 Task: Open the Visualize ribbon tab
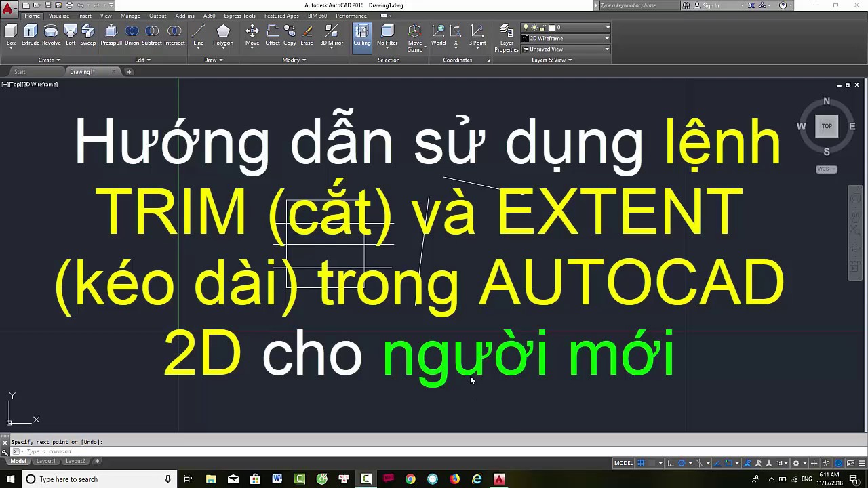[x=58, y=16]
